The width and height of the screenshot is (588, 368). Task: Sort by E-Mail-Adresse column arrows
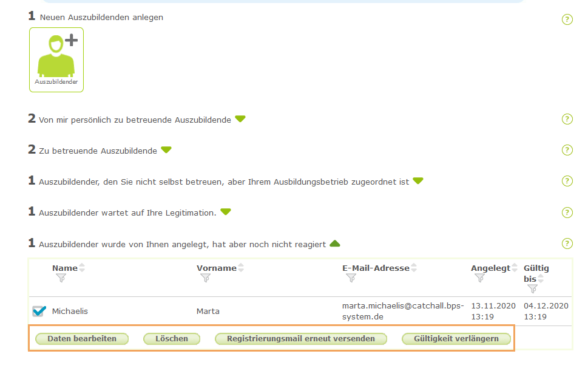click(x=414, y=268)
